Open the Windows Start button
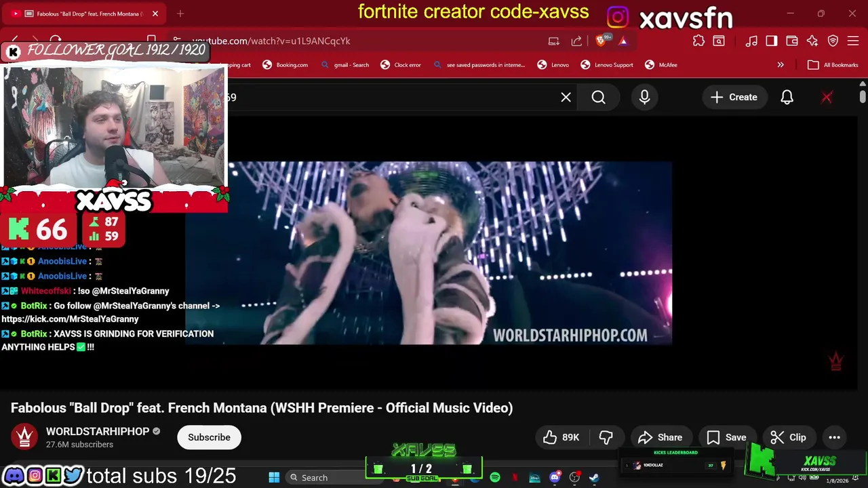868x488 pixels. [274, 478]
